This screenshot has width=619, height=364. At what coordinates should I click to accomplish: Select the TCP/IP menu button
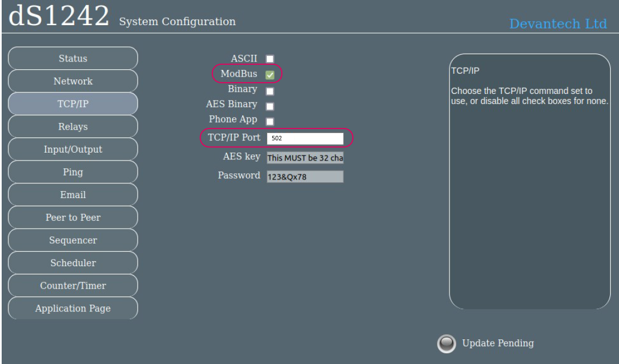(73, 104)
